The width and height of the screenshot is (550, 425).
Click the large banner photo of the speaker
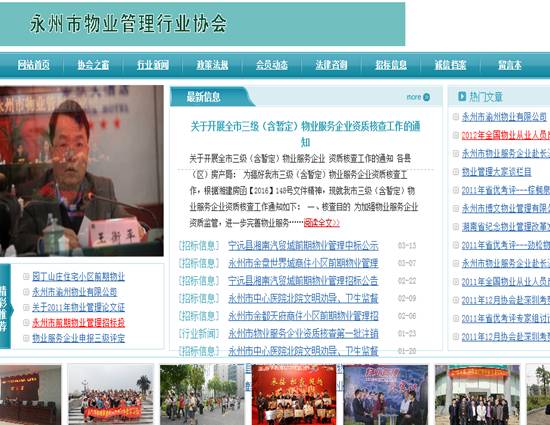click(x=81, y=171)
